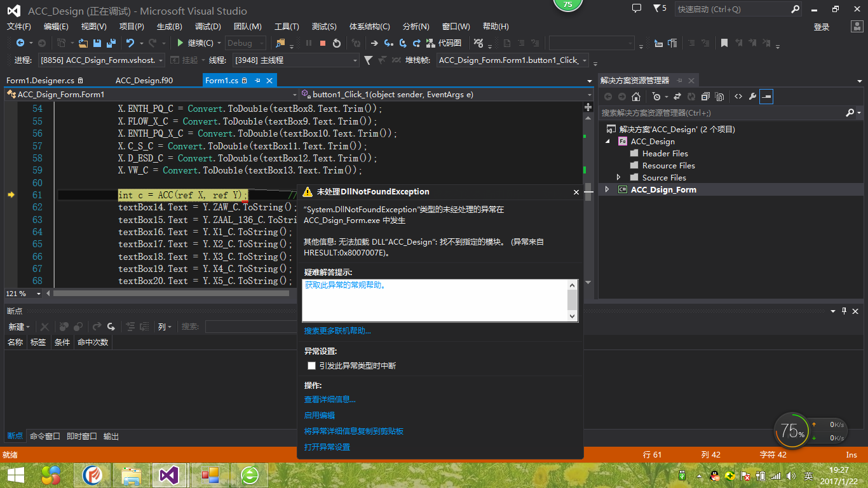The image size is (868, 488).
Task: Open the thread (线程) dropdown
Action: tap(296, 60)
